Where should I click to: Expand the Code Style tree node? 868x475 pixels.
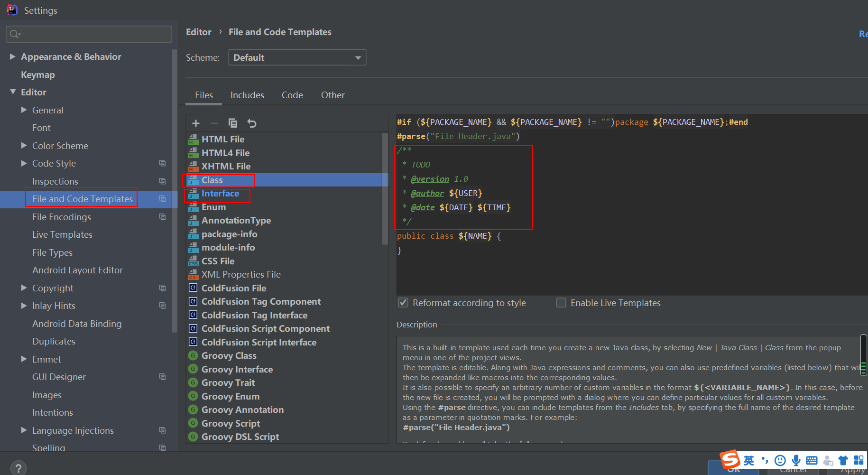click(24, 163)
